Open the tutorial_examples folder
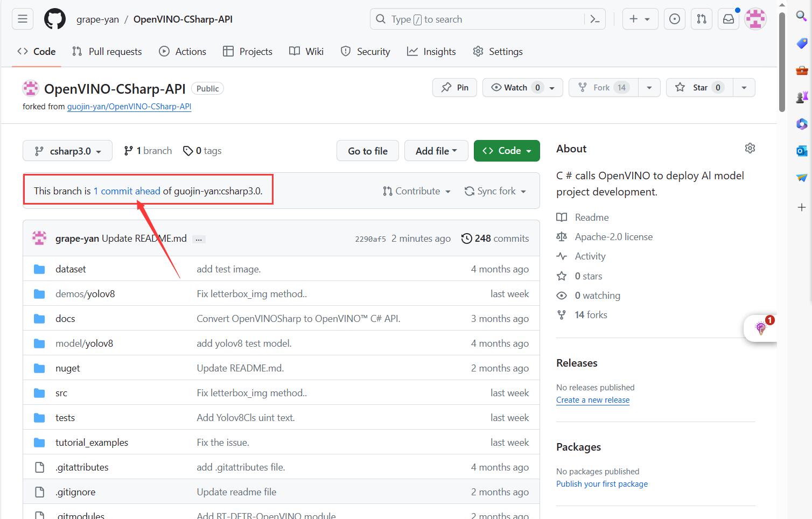Image resolution: width=812 pixels, height=519 pixels. tap(92, 443)
